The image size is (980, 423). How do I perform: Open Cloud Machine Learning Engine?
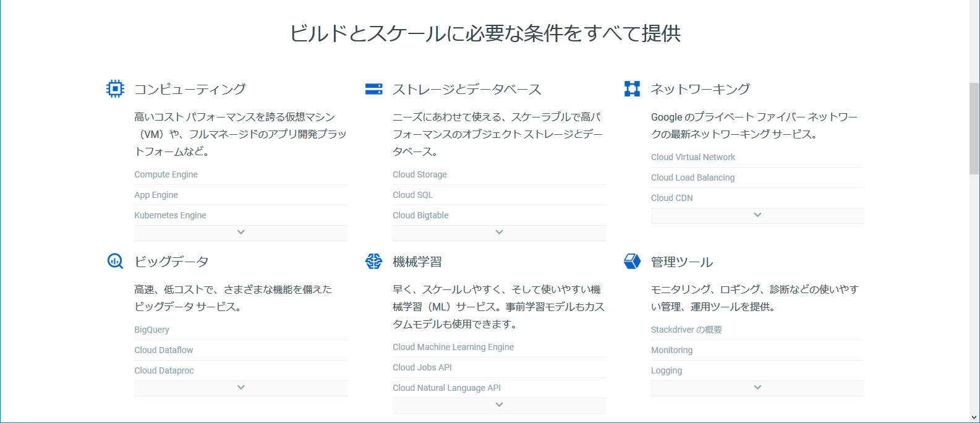point(453,347)
